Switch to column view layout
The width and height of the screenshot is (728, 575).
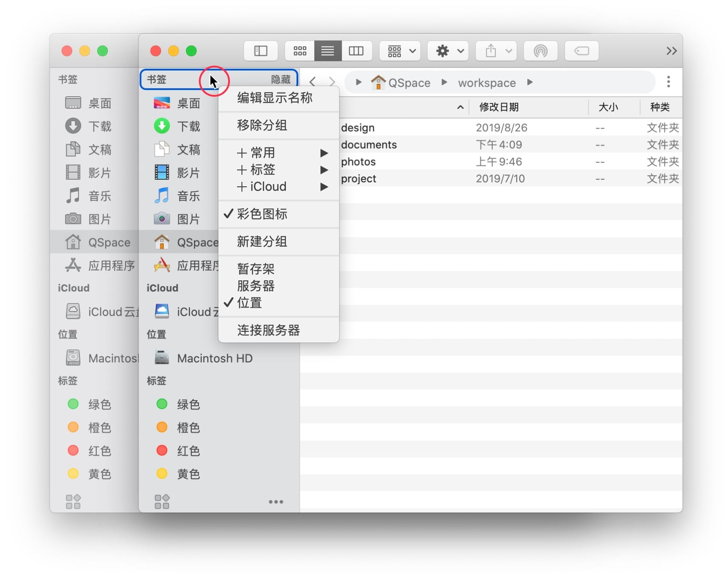356,51
